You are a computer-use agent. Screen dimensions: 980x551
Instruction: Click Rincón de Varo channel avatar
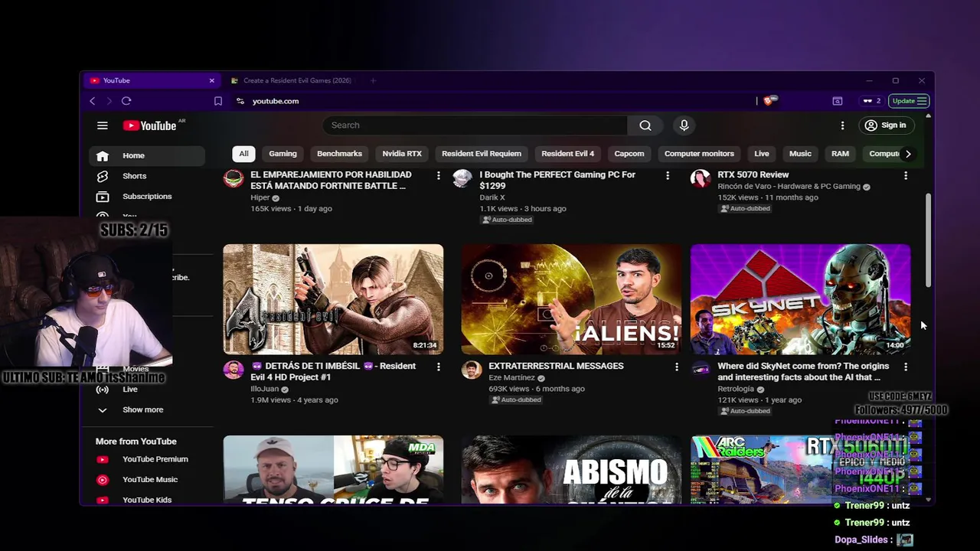click(x=701, y=179)
